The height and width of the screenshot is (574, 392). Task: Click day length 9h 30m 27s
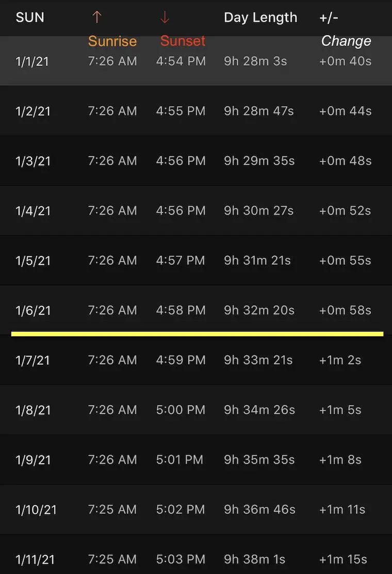[259, 210]
